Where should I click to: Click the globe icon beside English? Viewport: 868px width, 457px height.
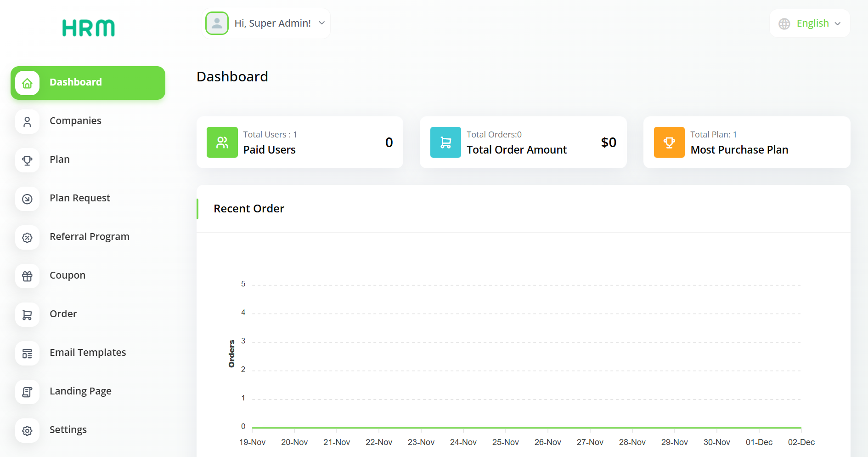point(784,24)
